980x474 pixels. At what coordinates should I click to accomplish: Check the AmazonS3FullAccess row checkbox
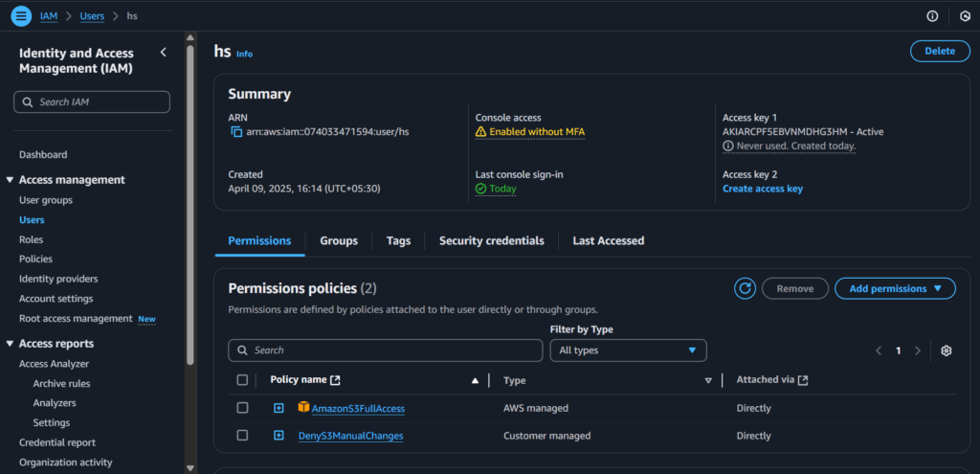[242, 408]
